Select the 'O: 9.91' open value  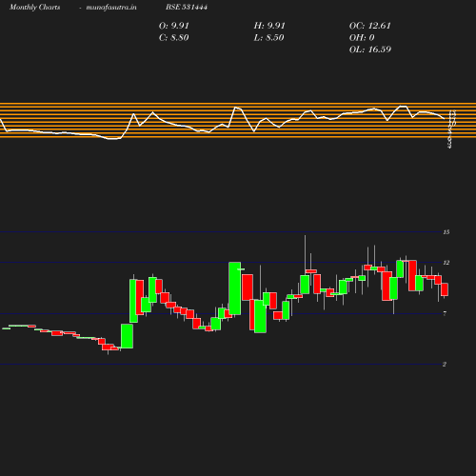coord(174,26)
